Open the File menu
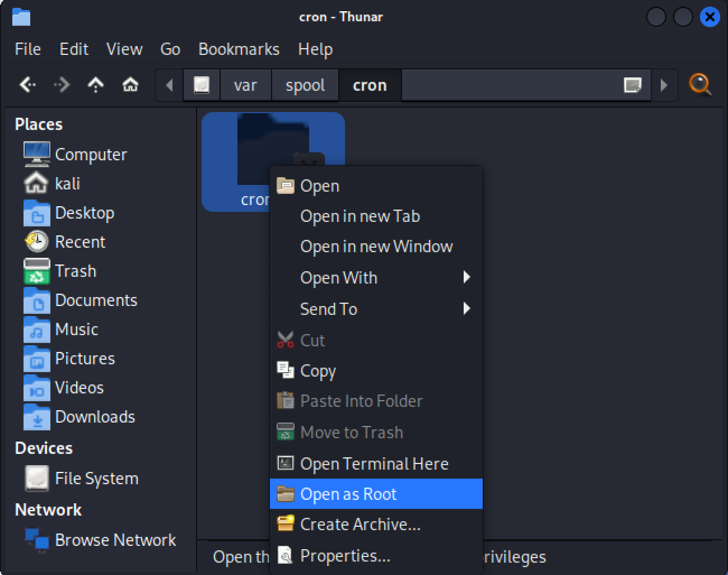Screen dimensions: 728x575 [x=28, y=49]
